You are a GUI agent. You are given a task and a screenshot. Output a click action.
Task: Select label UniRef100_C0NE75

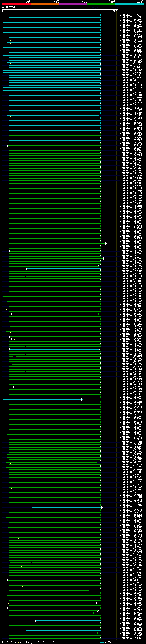click(x=131, y=512)
